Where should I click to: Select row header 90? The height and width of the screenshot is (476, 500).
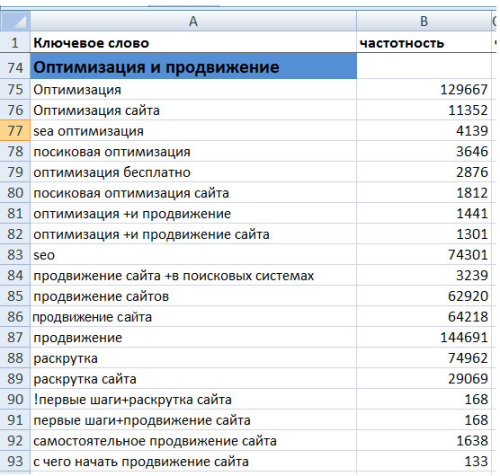click(x=15, y=399)
